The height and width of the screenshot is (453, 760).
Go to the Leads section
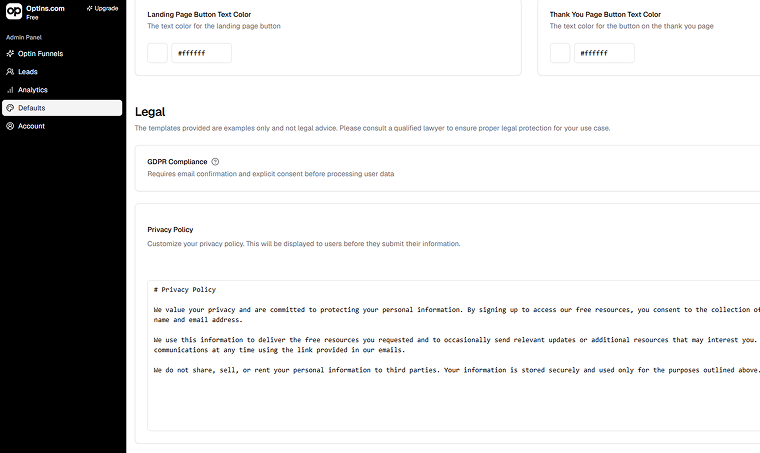pos(28,72)
